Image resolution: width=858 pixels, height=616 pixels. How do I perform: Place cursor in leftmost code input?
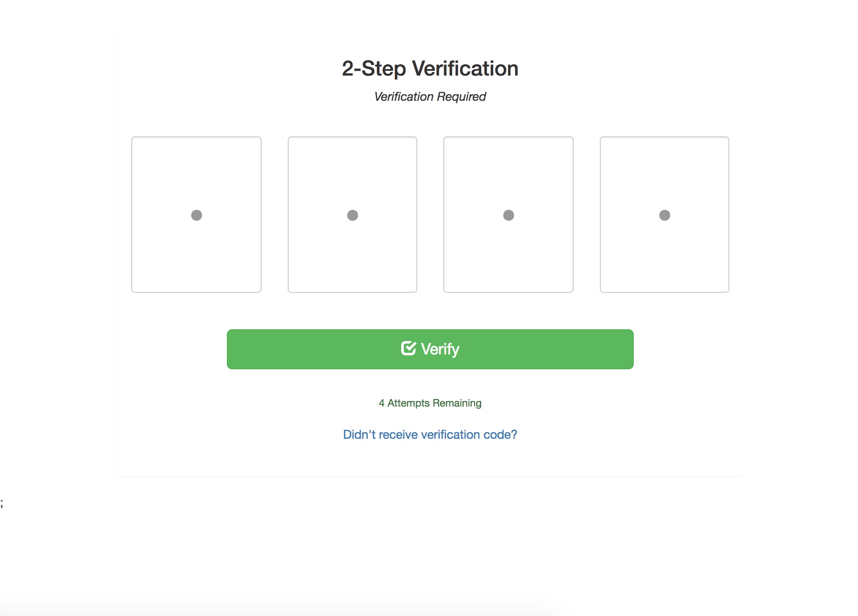(196, 215)
